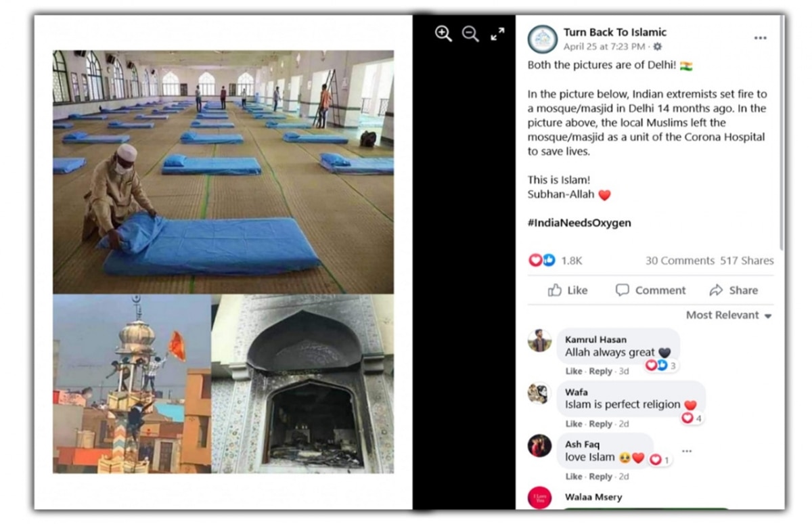The image size is (812, 524).
Task: Like Kamrul Hasan's comment
Action: [x=574, y=371]
